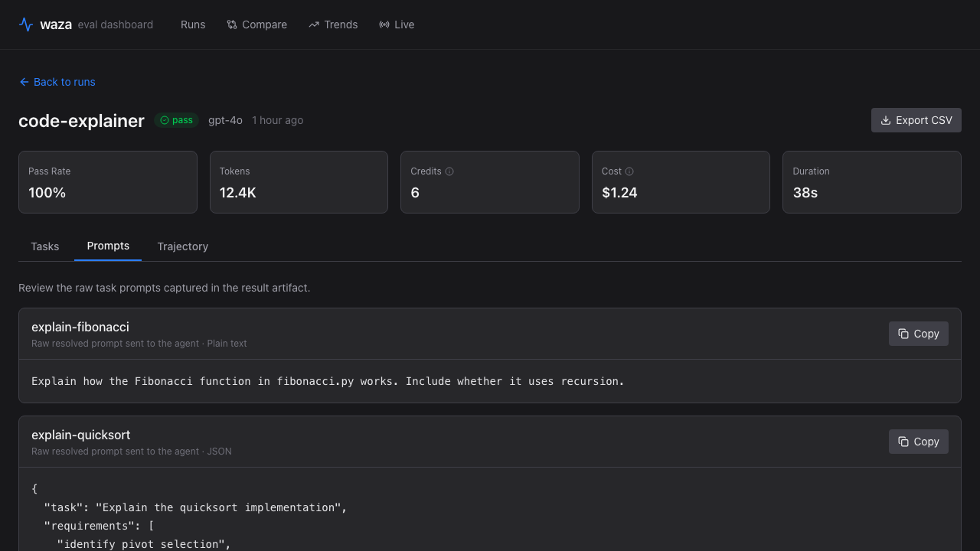The width and height of the screenshot is (980, 551).
Task: Click the 'Review the raw task prompts' description
Action: pyautogui.click(x=165, y=288)
